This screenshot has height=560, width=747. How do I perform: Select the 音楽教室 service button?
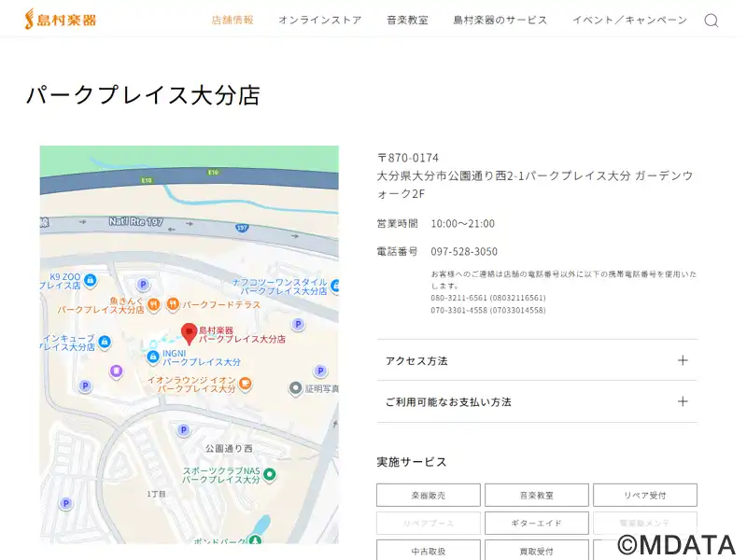point(537,496)
